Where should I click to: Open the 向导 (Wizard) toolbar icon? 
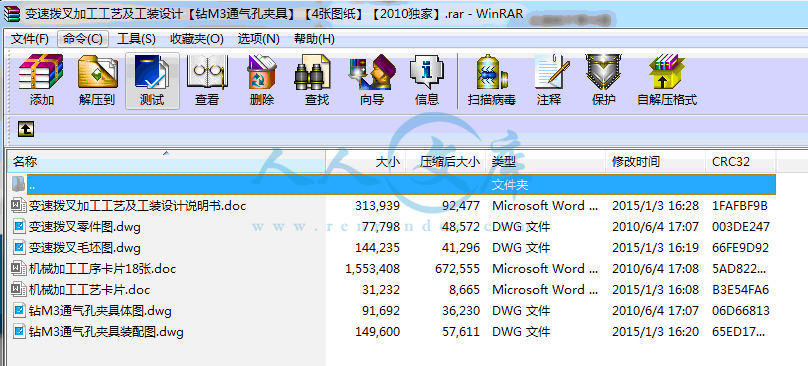coord(372,73)
